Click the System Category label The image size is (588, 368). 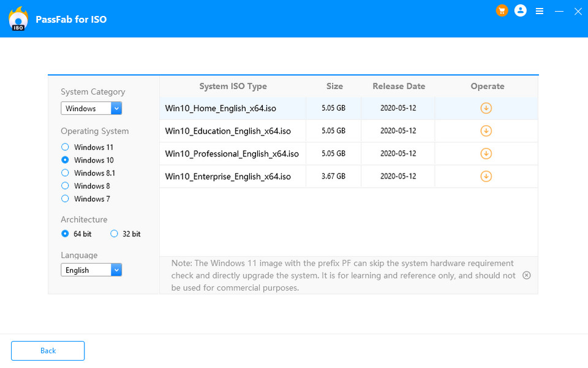(x=93, y=91)
